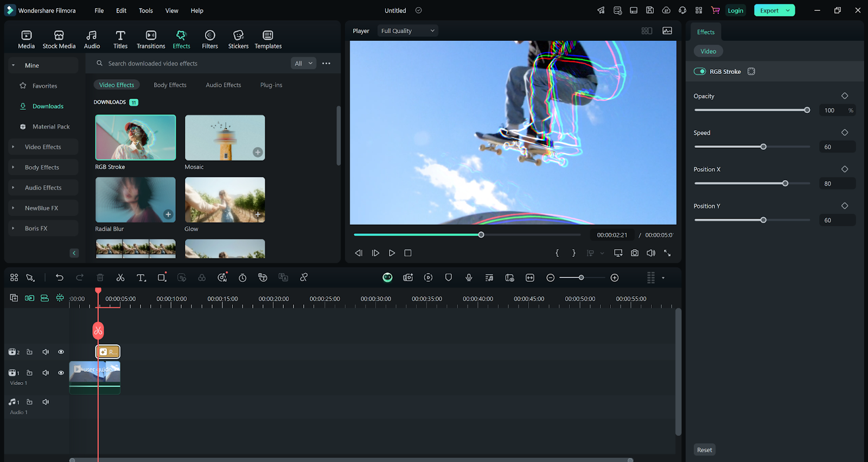This screenshot has height=462, width=868.
Task: Open the Media tab icon
Action: coord(26,35)
